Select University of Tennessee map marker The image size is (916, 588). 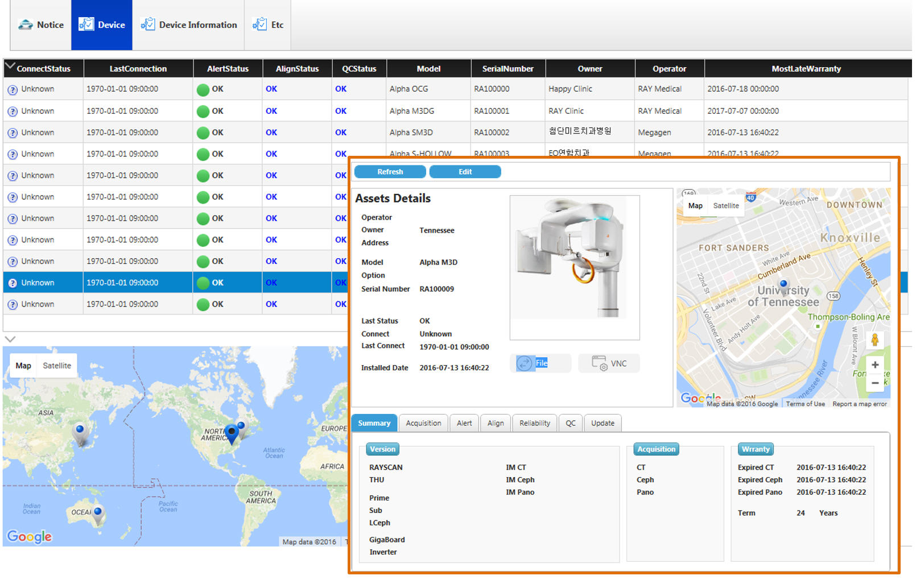[783, 285]
